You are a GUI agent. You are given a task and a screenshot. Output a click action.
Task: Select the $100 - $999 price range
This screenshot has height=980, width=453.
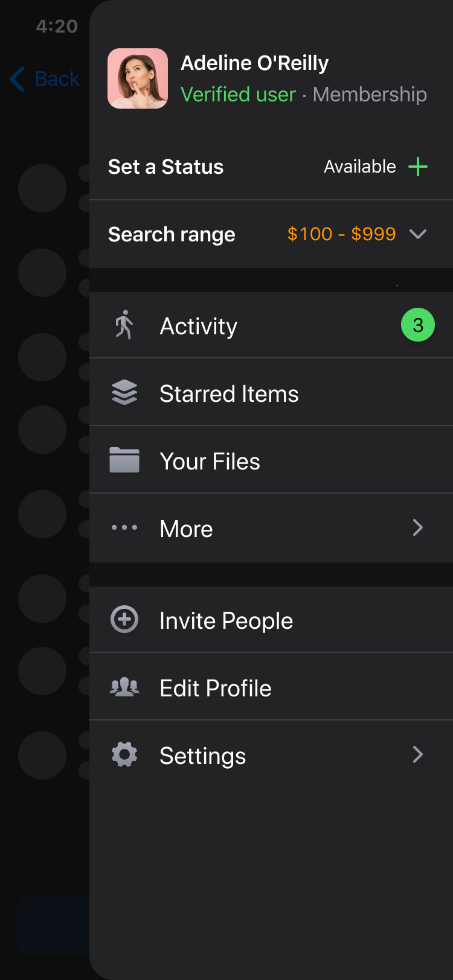click(342, 234)
